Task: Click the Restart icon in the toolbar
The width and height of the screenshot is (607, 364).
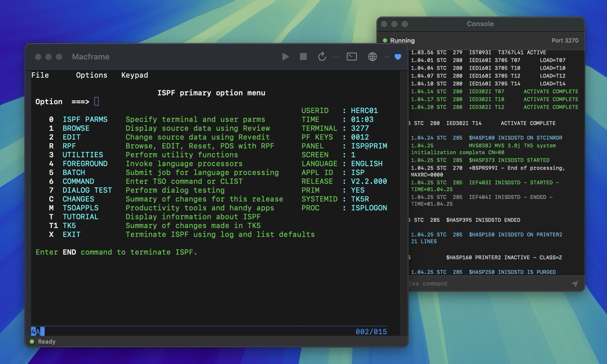Action: pos(322,56)
